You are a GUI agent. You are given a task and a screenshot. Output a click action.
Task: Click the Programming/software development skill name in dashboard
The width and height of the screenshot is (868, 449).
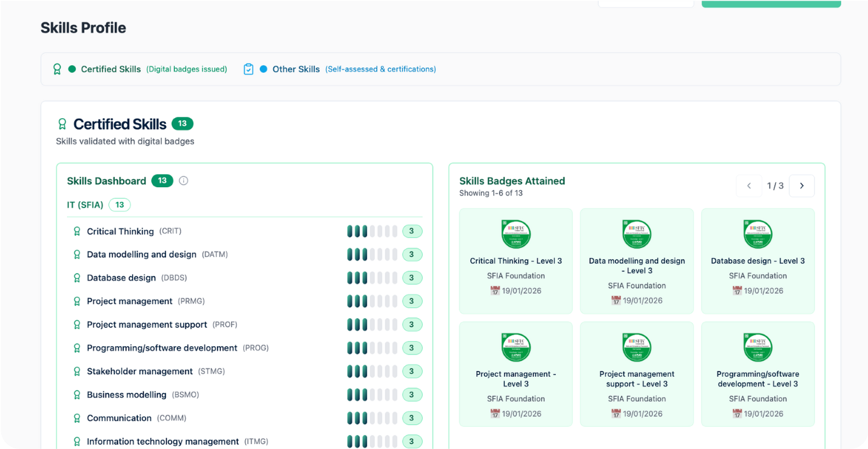tap(162, 348)
